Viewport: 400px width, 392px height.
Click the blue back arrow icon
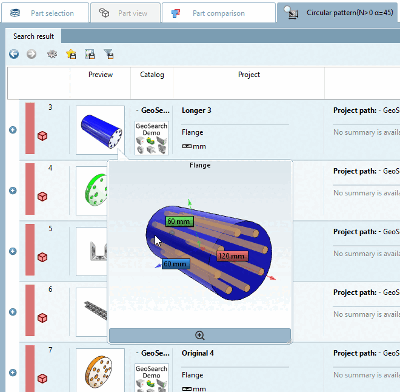click(x=14, y=54)
